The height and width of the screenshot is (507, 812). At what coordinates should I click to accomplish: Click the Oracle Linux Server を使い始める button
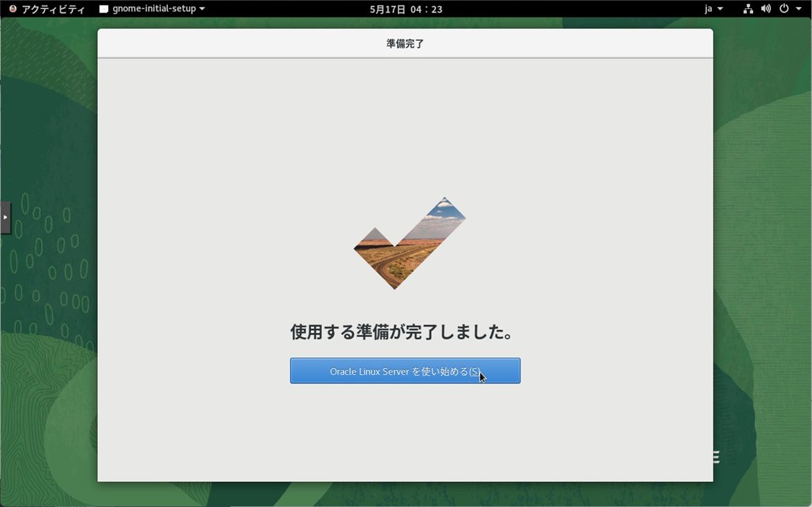(x=405, y=370)
